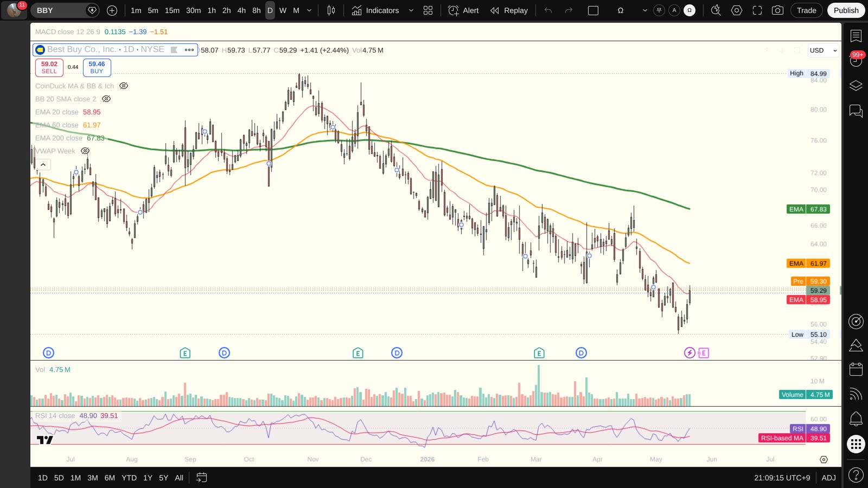Open the Help Center question icon

856,476
